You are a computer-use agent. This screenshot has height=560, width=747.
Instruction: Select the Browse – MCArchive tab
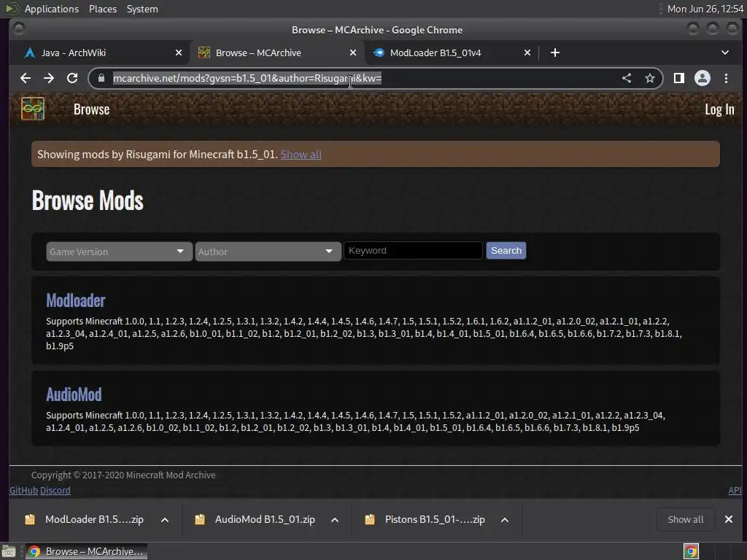276,52
